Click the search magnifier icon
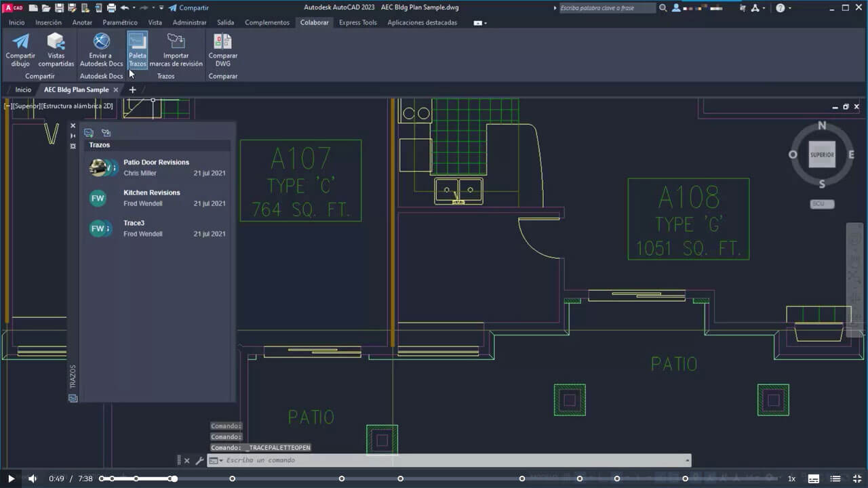Image resolution: width=868 pixels, height=488 pixels. click(663, 7)
